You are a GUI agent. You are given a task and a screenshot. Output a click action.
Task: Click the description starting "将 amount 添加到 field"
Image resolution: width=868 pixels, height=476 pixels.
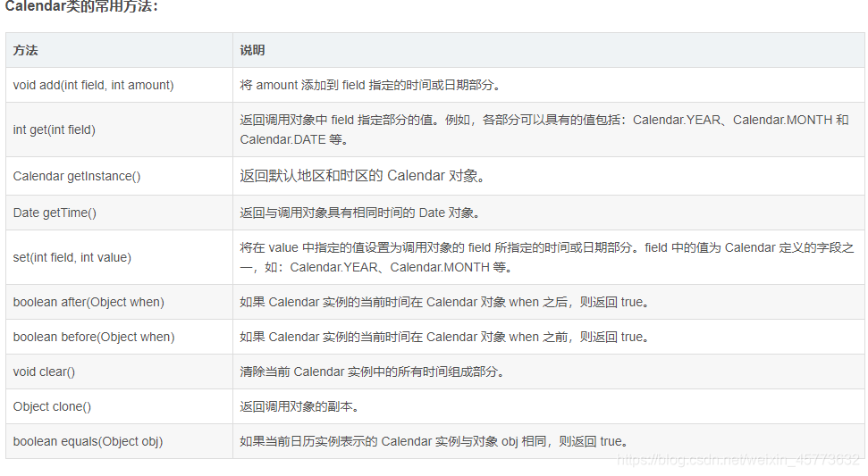click(370, 85)
